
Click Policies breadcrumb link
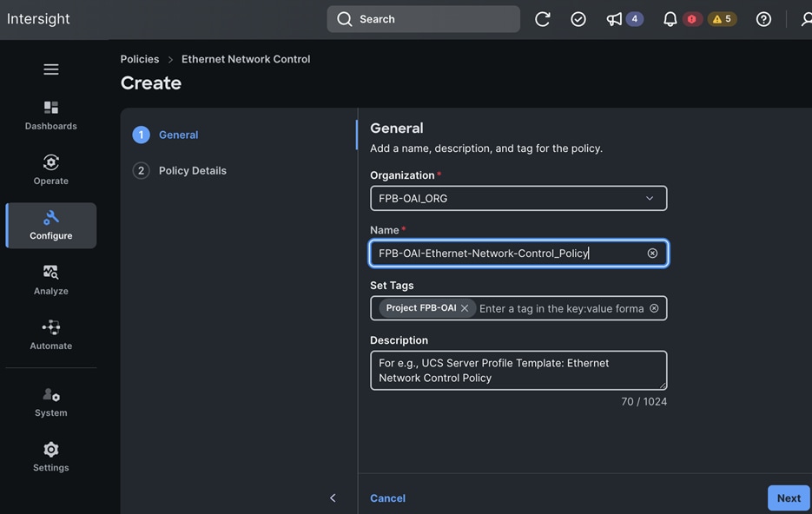pos(140,59)
